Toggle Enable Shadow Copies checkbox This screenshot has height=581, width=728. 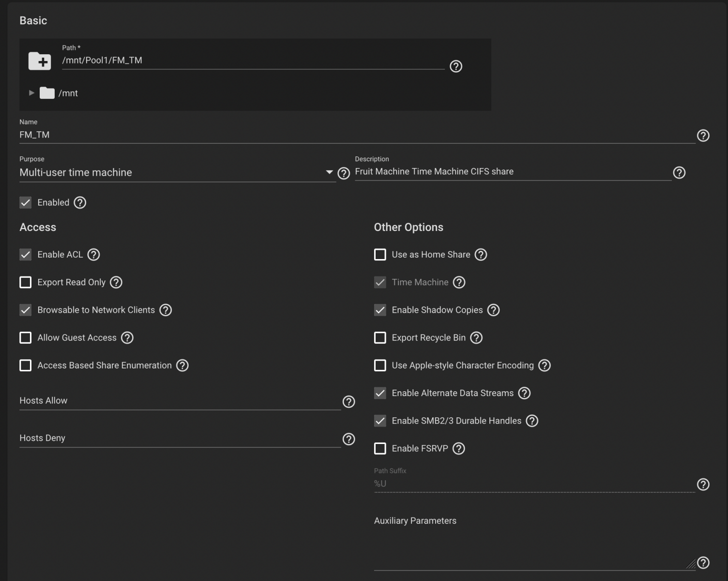[x=380, y=310]
